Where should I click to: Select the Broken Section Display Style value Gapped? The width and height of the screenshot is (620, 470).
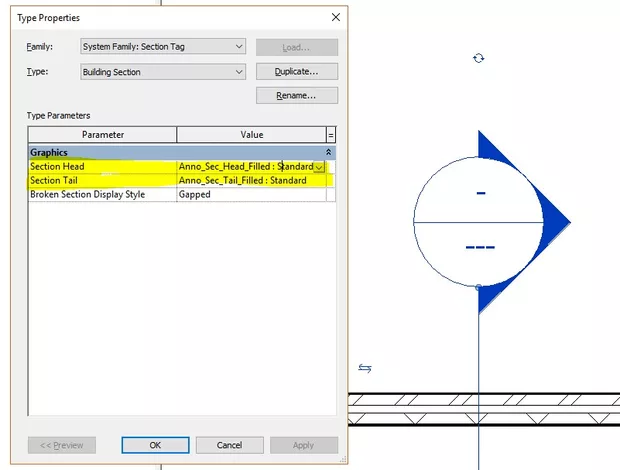point(251,194)
